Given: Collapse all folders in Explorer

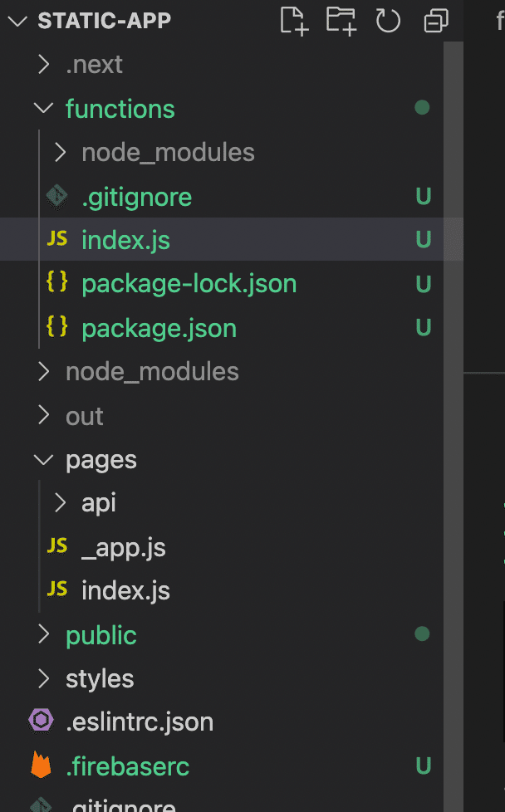Looking at the screenshot, I should click(x=435, y=22).
